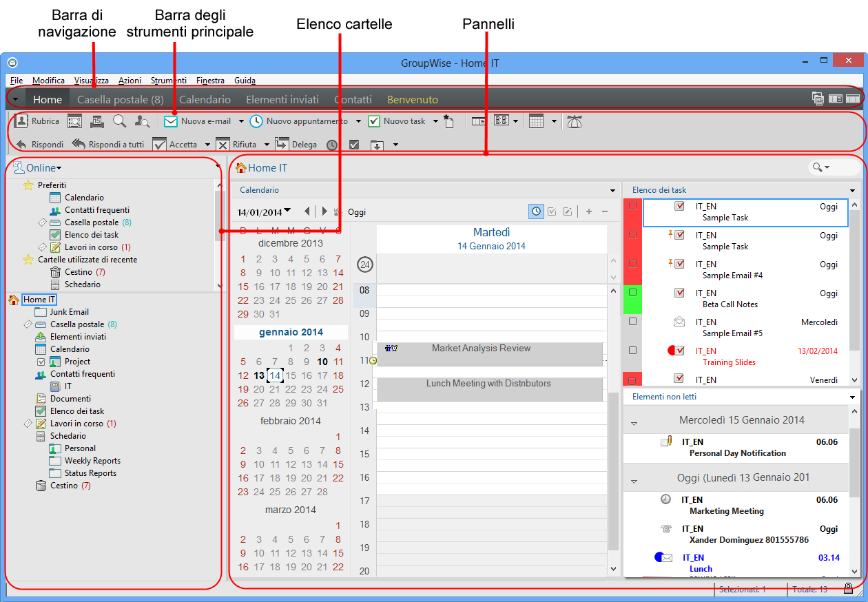Tick the checkbox for Sample Email #5
This screenshot has height=602, width=868.
[633, 322]
